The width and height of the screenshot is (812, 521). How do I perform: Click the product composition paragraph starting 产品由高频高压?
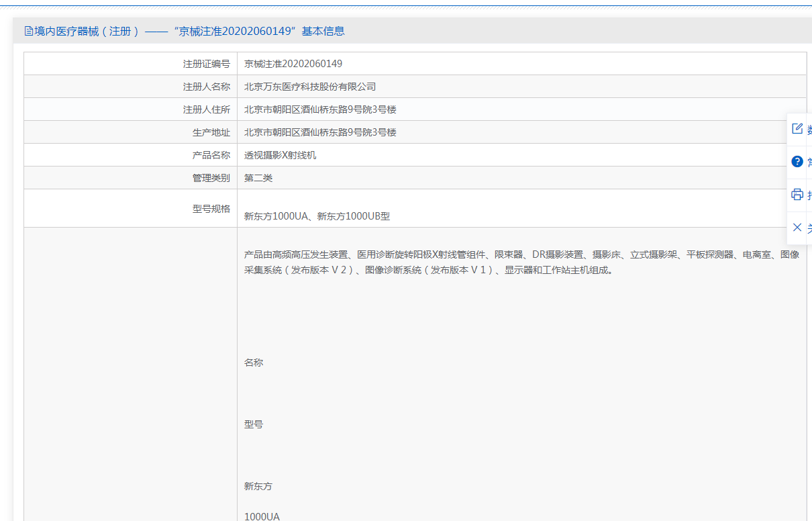[521, 263]
